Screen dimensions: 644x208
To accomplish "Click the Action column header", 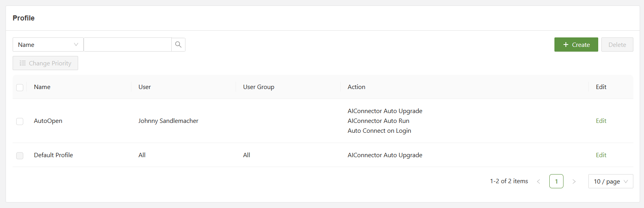I will (356, 87).
